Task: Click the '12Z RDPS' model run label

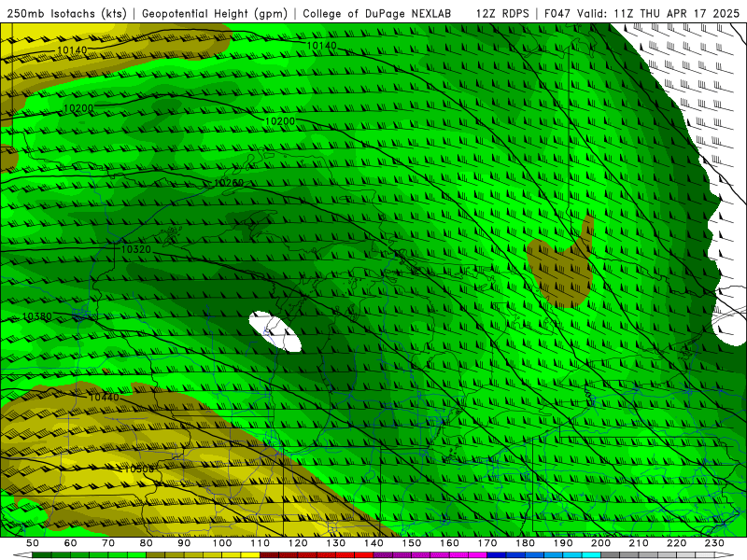Action: click(502, 13)
